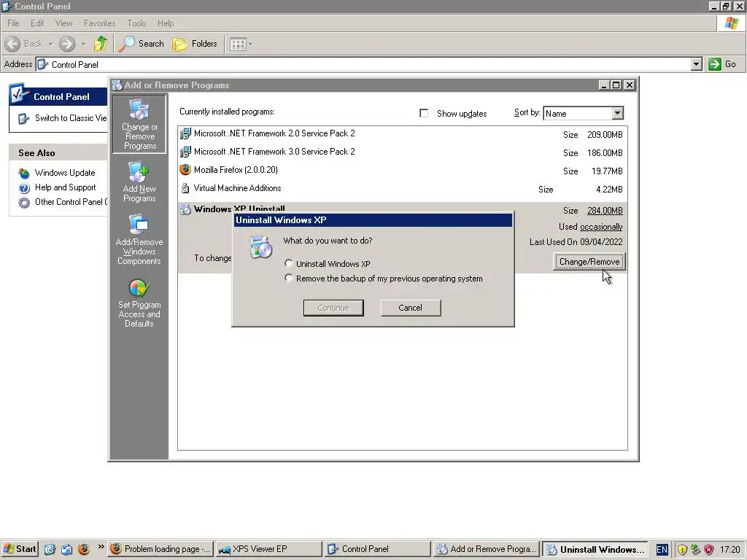The height and width of the screenshot is (560, 747).
Task: Click the Views grid toolbar icon
Action: tap(238, 44)
